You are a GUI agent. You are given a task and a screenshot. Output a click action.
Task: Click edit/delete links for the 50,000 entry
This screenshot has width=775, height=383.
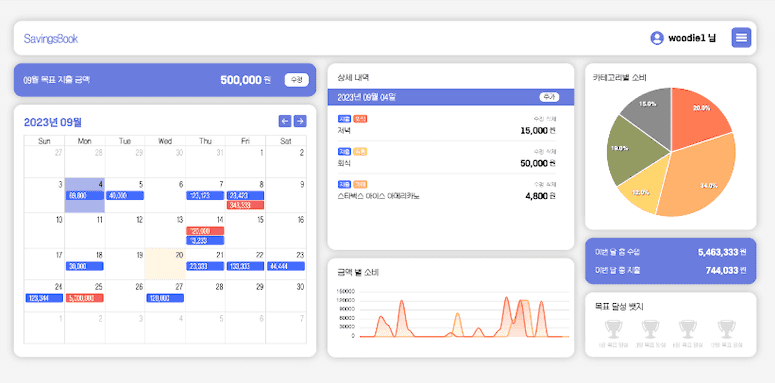(x=545, y=151)
